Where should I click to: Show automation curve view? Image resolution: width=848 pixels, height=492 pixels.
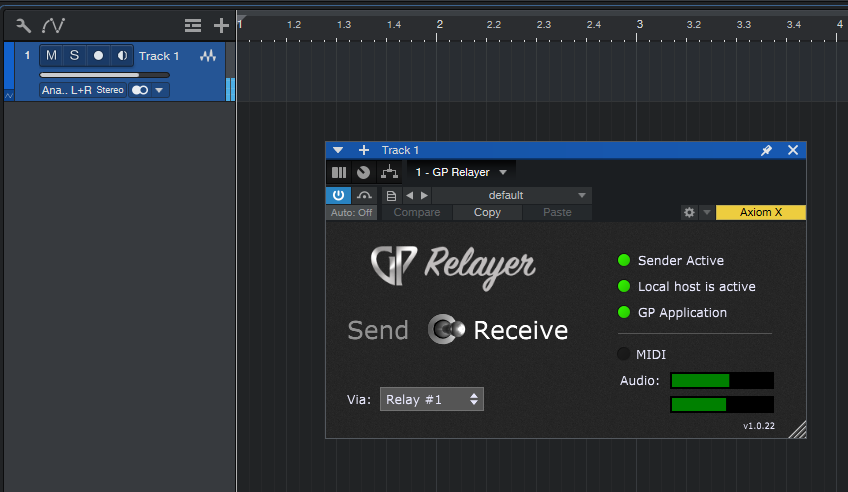coord(54,25)
